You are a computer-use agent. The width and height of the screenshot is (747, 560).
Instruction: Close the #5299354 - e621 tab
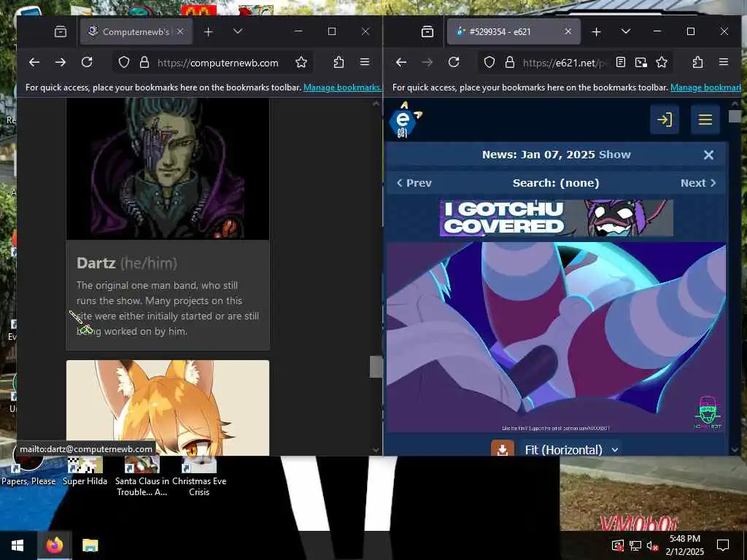coord(568,32)
